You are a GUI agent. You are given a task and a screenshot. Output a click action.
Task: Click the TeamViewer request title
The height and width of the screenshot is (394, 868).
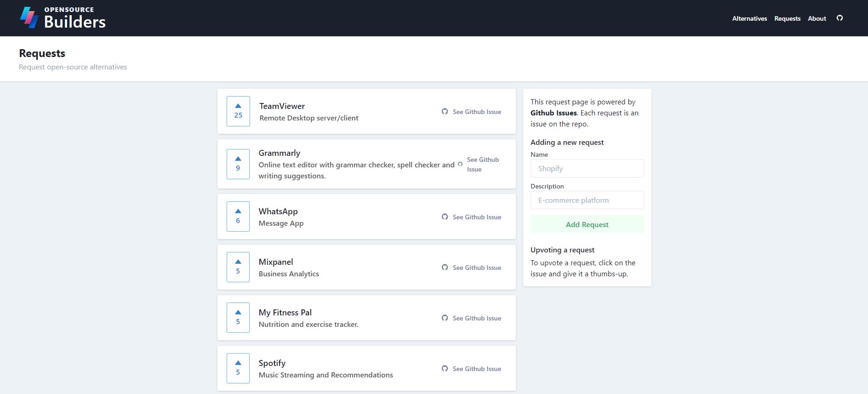[282, 106]
